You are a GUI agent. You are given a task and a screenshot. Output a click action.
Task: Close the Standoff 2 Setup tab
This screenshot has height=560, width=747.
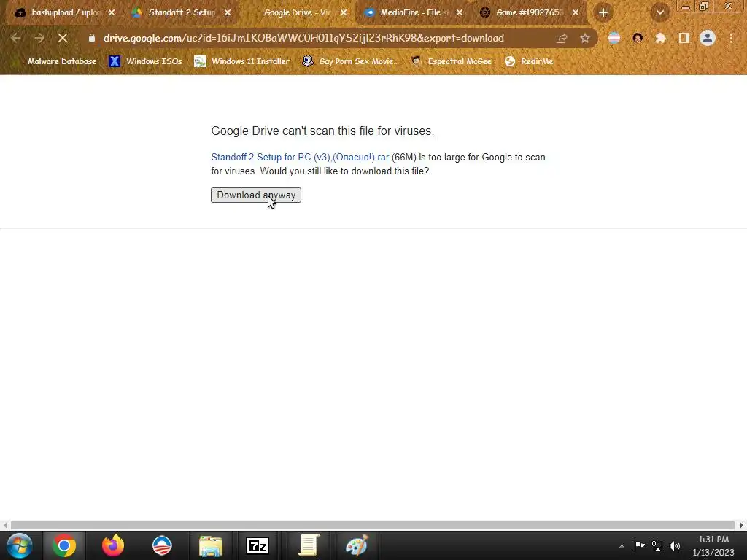(x=228, y=12)
